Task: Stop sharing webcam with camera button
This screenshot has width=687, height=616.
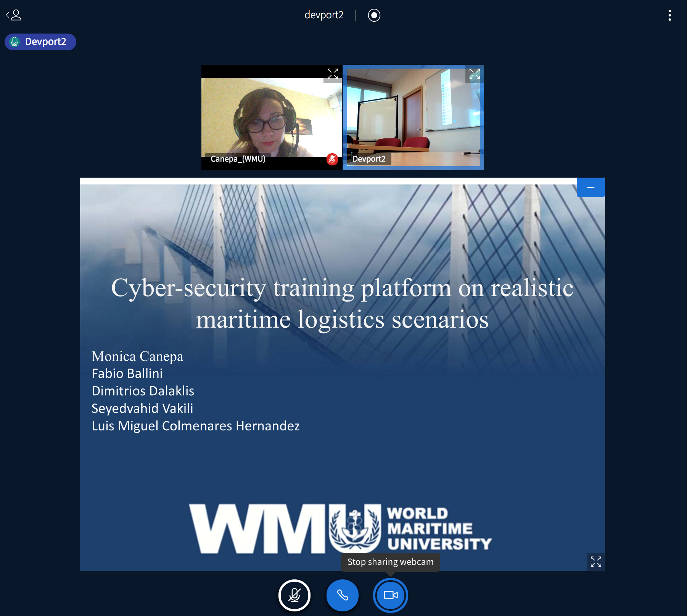Action: [x=390, y=595]
